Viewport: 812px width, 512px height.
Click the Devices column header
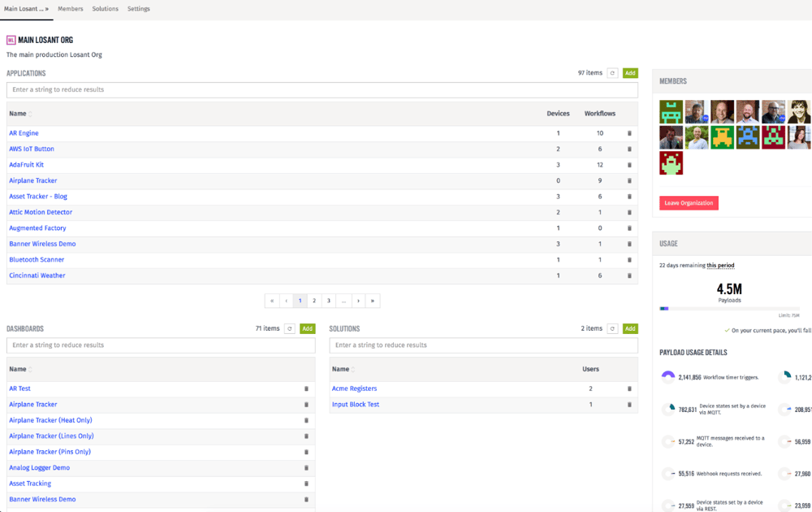559,114
